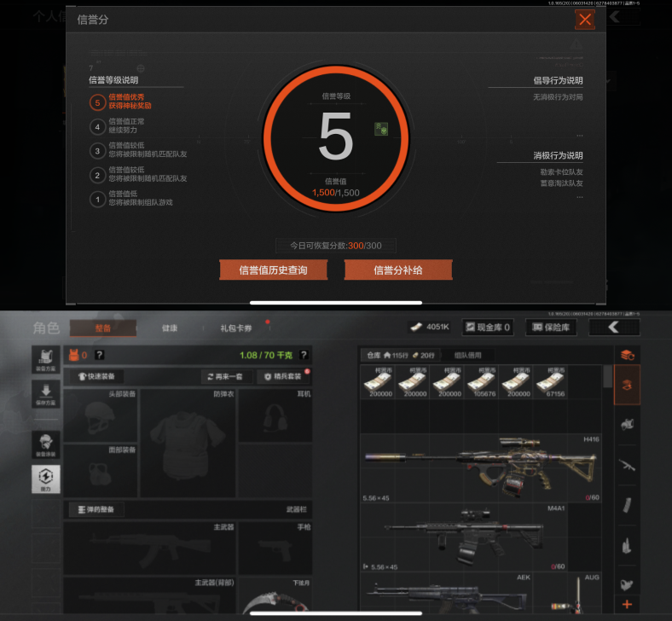Screen dimensions: 672x621
Task: Select the 能力 ability lightning icon
Action: (x=46, y=479)
